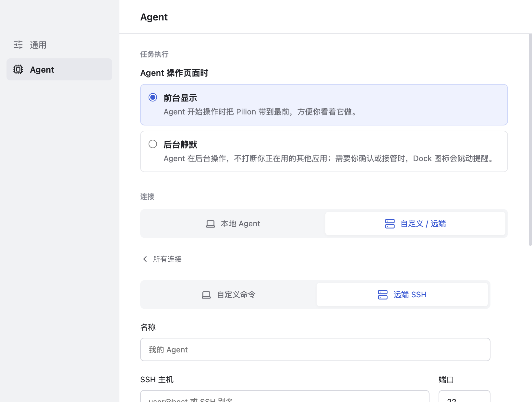
Task: Click the Agent chip icon in sidebar
Action: coord(18,69)
